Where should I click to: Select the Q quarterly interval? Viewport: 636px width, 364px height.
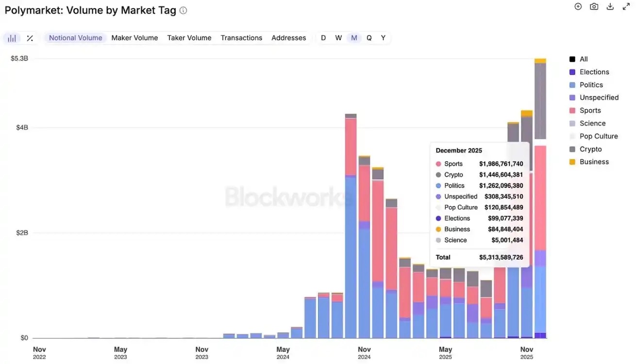pyautogui.click(x=369, y=37)
